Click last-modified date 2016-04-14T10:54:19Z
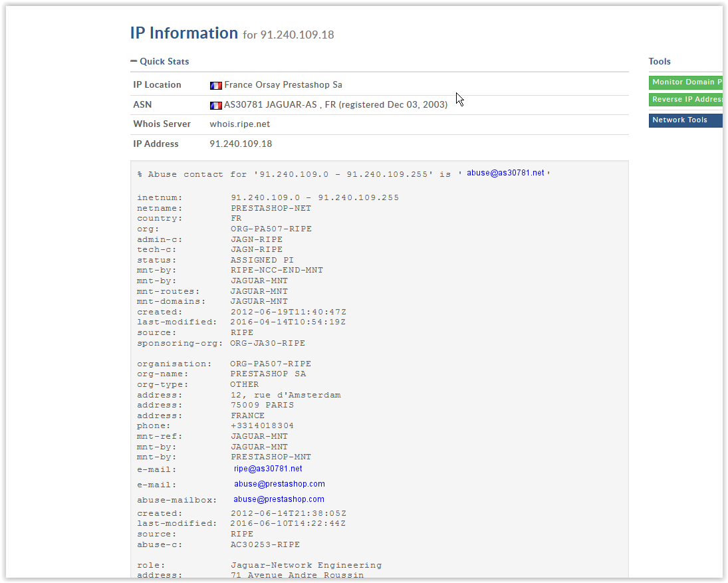 tap(288, 322)
